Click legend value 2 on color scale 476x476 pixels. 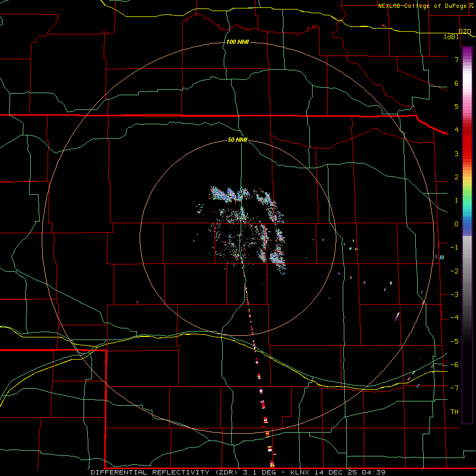pos(456,177)
